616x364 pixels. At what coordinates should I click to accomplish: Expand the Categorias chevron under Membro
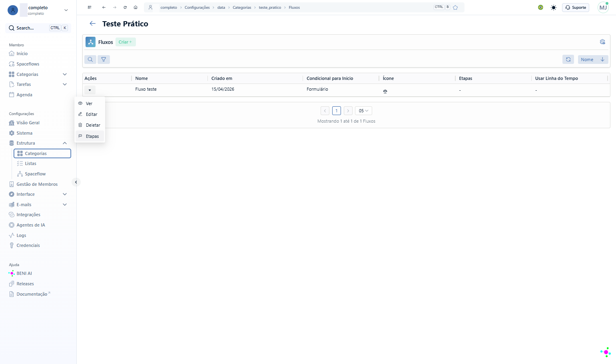point(65,74)
